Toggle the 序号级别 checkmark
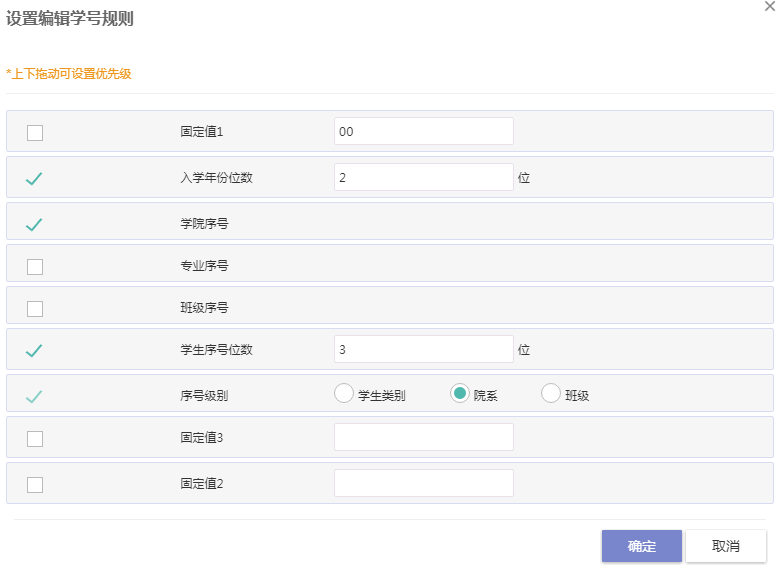 (x=34, y=396)
